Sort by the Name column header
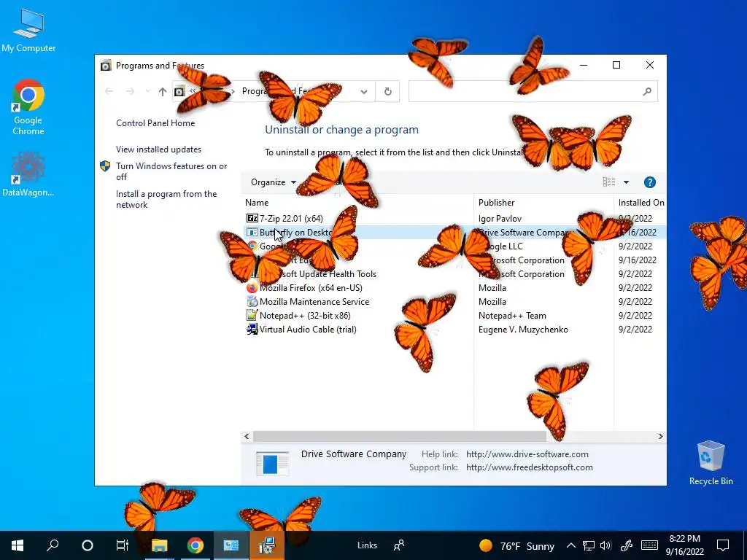The image size is (747, 560). coord(257,203)
